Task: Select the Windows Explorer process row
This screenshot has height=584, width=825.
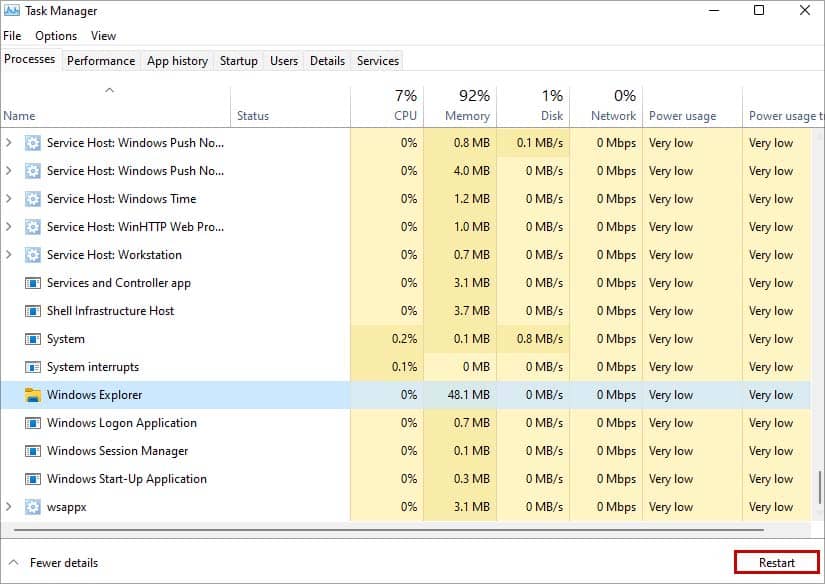Action: pyautogui.click(x=405, y=395)
